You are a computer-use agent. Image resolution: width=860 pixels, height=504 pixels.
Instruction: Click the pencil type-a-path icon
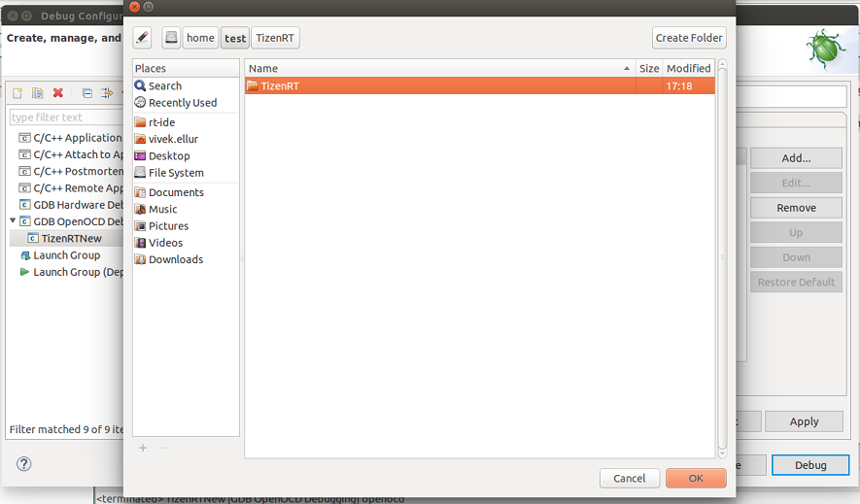[x=143, y=38]
